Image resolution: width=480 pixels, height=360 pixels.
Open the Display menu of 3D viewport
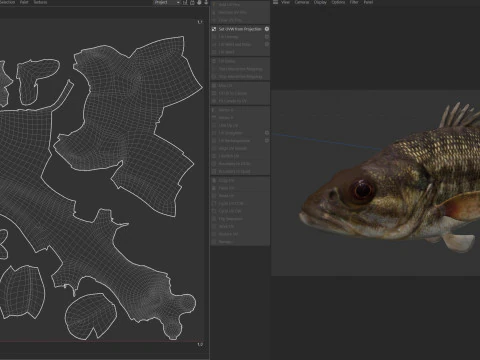point(320,2)
